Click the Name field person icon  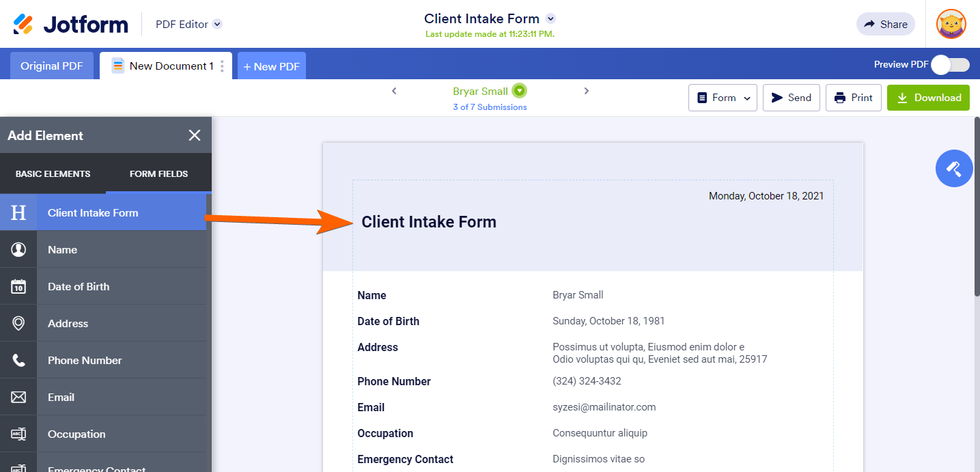[18, 249]
